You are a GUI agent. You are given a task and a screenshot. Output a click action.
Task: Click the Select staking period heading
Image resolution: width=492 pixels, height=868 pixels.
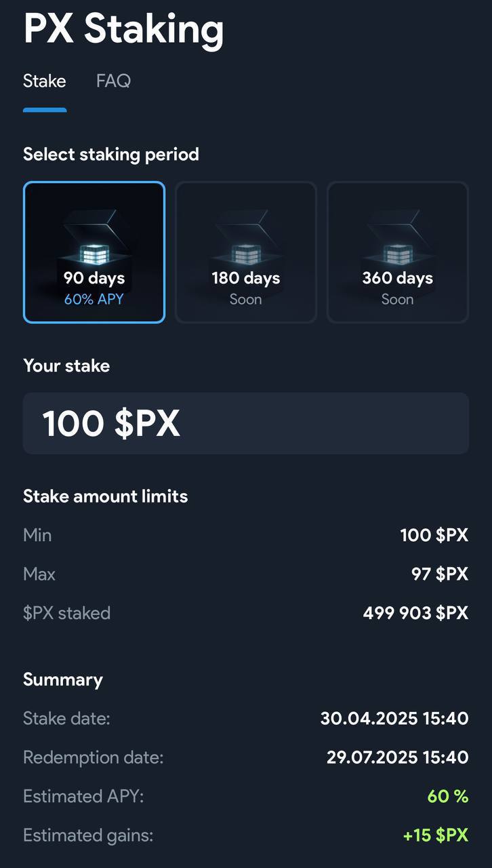click(x=111, y=155)
